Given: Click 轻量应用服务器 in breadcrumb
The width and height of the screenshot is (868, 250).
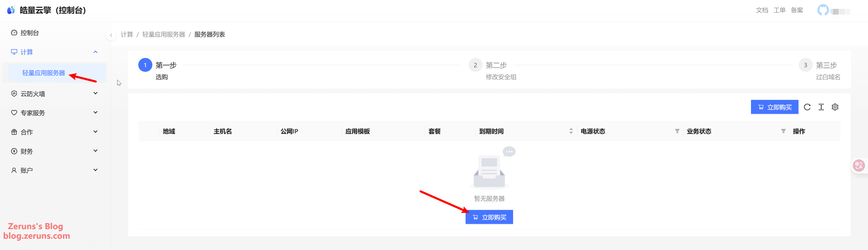Looking at the screenshot, I should [163, 34].
